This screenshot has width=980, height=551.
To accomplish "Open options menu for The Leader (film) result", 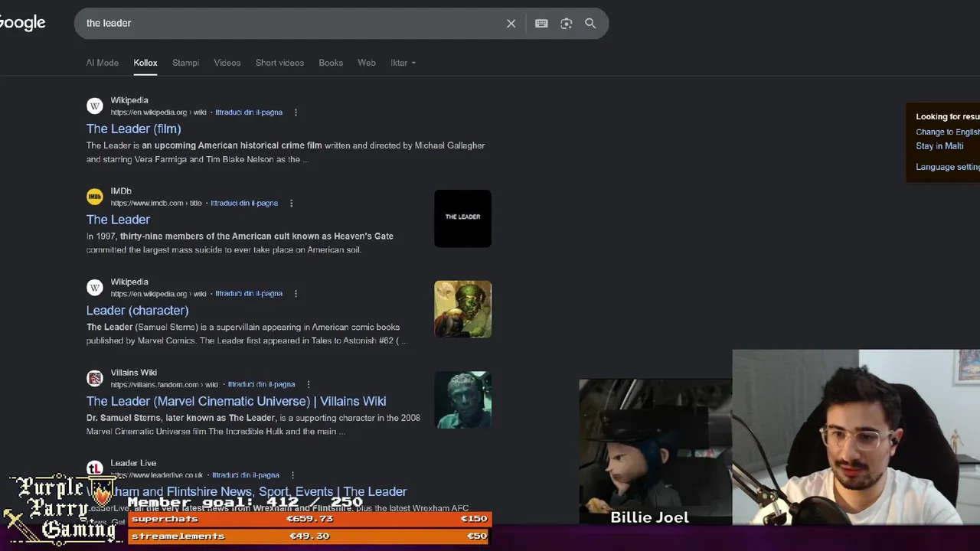I will click(296, 112).
